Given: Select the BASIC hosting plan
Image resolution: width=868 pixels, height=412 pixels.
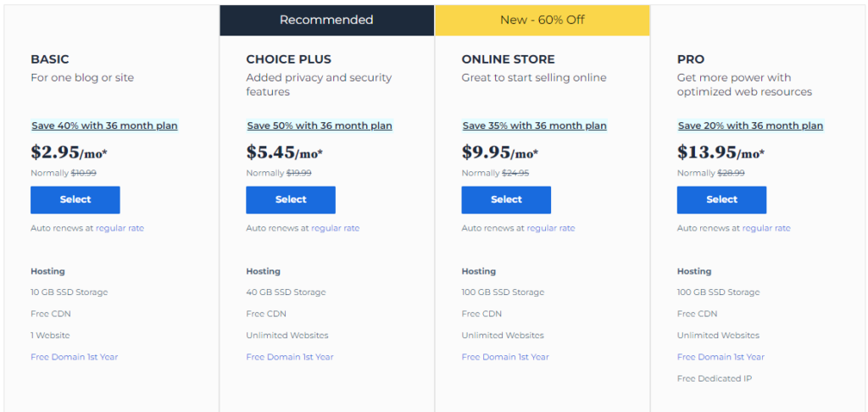Looking at the screenshot, I should pos(75,200).
